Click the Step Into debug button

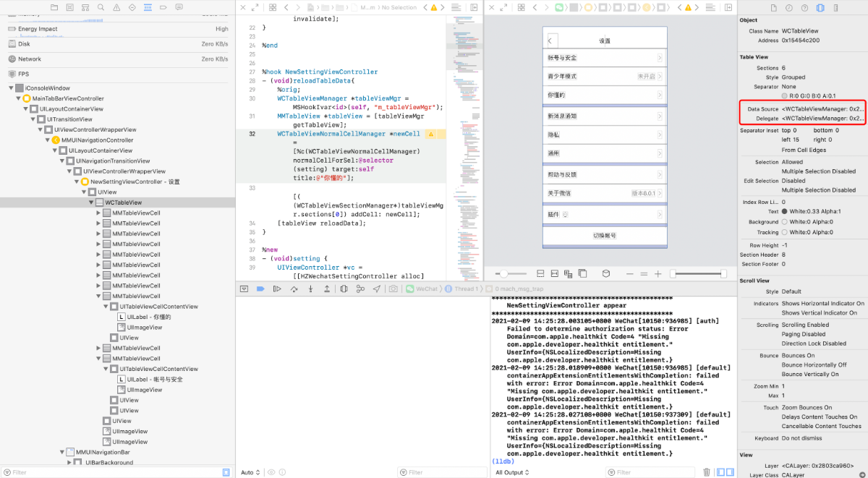pos(310,289)
